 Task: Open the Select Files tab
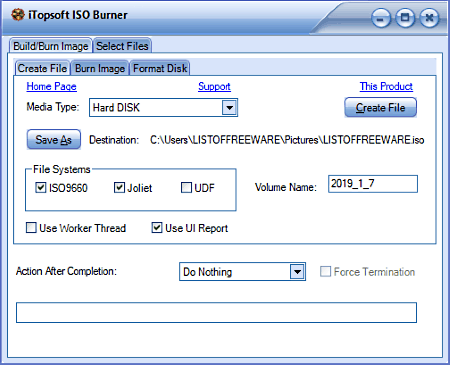click(x=122, y=46)
